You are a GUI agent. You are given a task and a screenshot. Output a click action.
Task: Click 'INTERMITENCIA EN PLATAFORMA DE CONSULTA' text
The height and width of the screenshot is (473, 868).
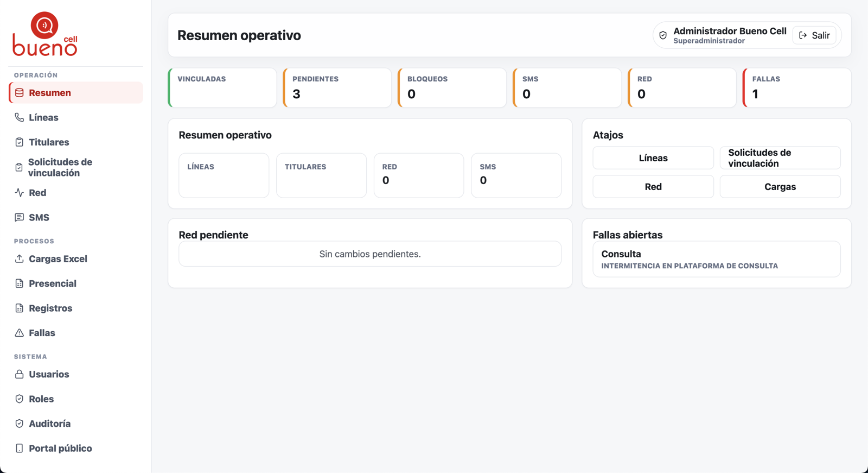tap(690, 266)
